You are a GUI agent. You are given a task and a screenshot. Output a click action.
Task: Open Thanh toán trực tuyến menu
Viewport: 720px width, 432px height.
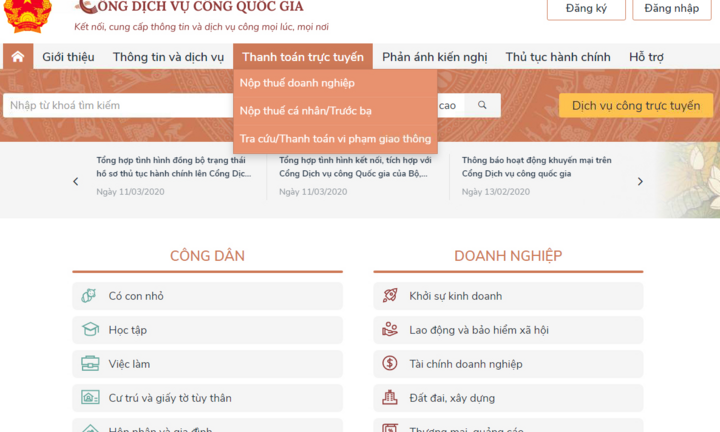[x=303, y=57]
